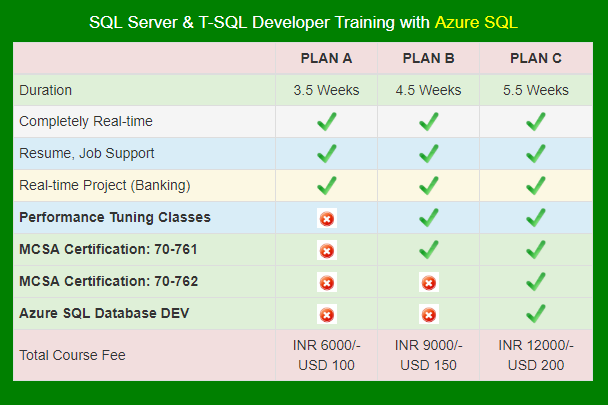Click Plan B Performance Tuning checkmark

(x=428, y=218)
